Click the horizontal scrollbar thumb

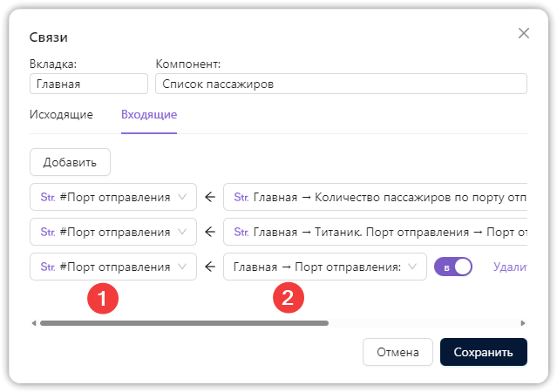click(x=184, y=323)
